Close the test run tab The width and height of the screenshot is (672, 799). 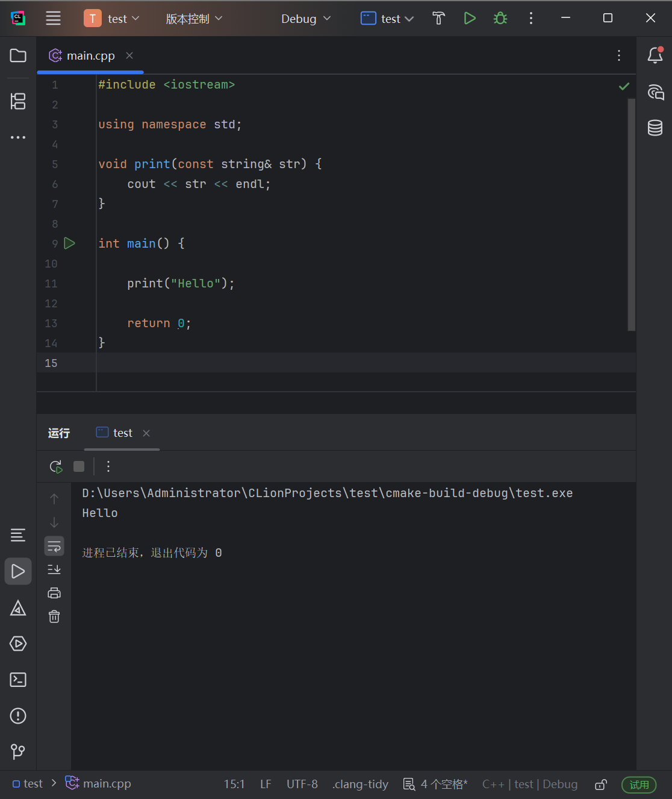click(x=146, y=433)
